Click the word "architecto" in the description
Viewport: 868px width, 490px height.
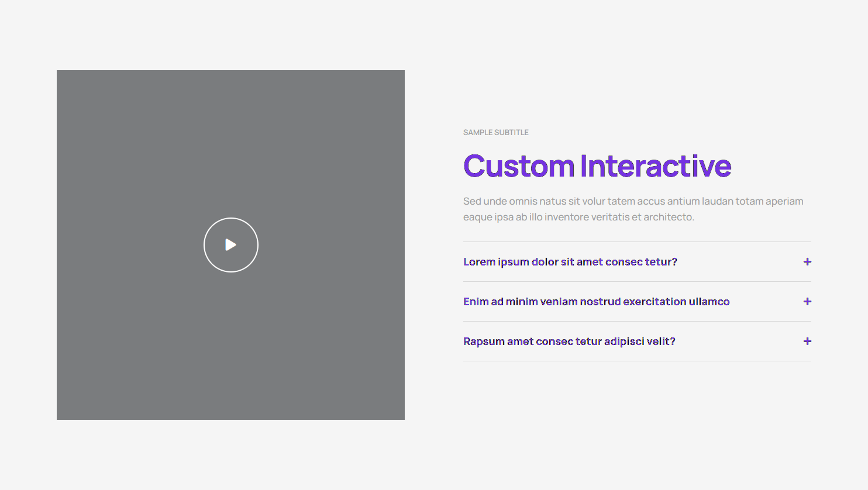coord(668,218)
